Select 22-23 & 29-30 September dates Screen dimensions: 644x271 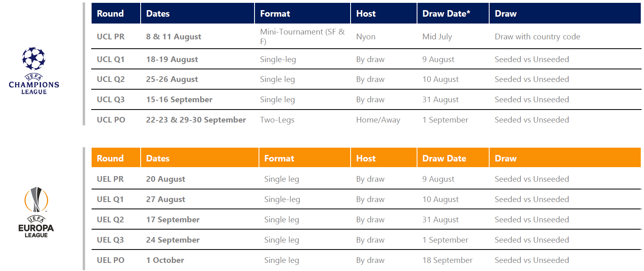pyautogui.click(x=196, y=120)
